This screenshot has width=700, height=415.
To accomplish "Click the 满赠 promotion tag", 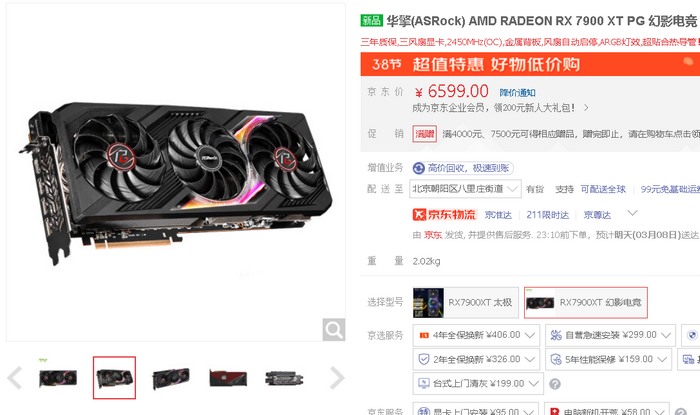I will tap(425, 134).
